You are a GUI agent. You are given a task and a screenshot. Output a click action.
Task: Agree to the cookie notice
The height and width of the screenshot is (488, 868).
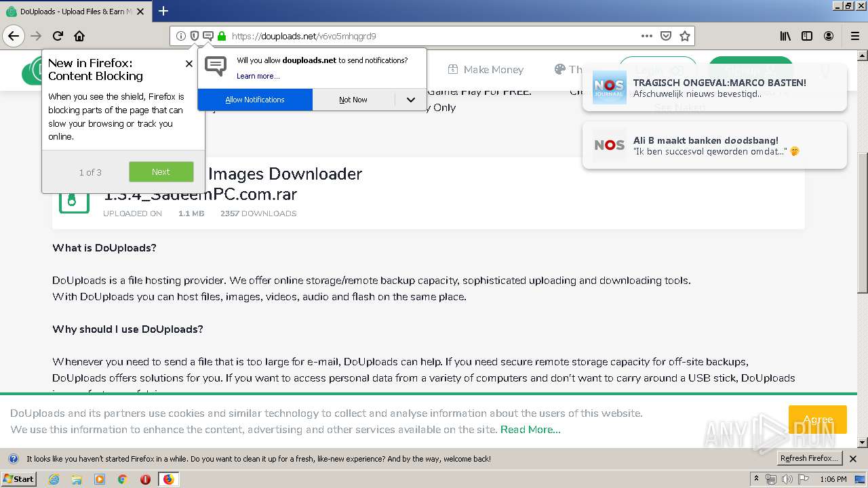[x=818, y=420]
